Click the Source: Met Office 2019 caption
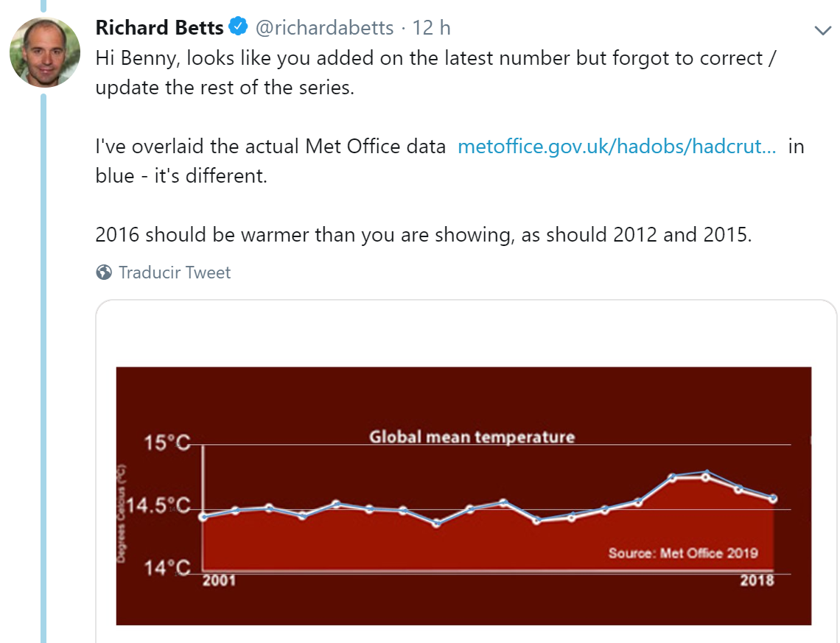Image resolution: width=840 pixels, height=643 pixels. coord(682,553)
